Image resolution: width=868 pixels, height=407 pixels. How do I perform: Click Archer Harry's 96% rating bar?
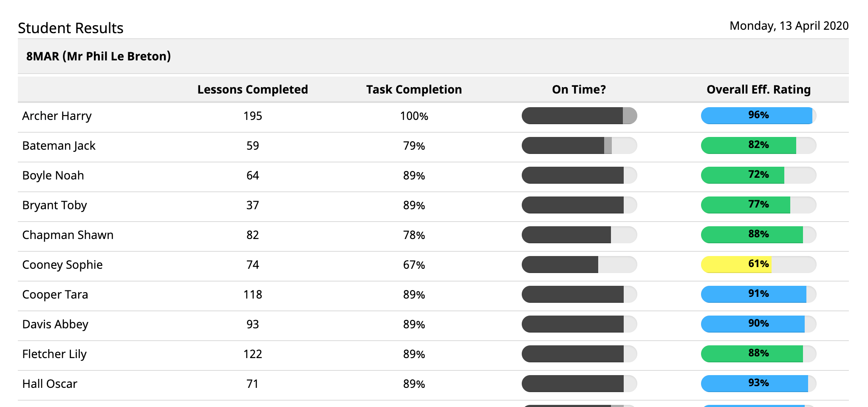pyautogui.click(x=758, y=116)
